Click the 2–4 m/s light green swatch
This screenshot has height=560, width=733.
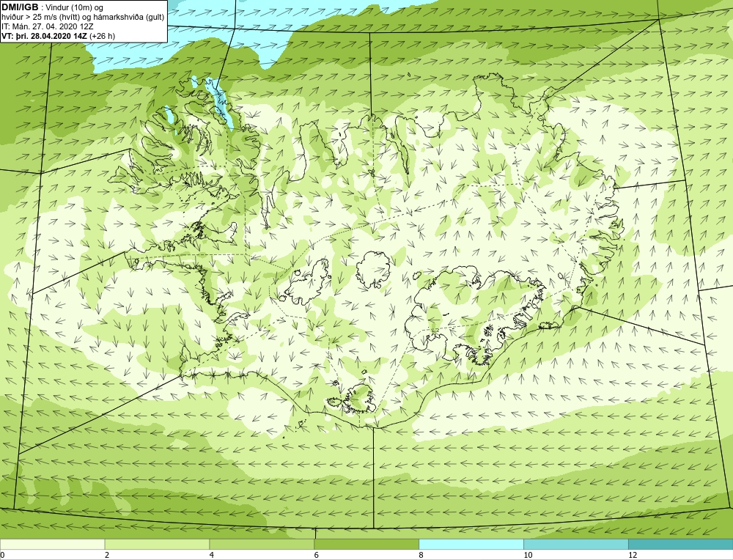(157, 544)
